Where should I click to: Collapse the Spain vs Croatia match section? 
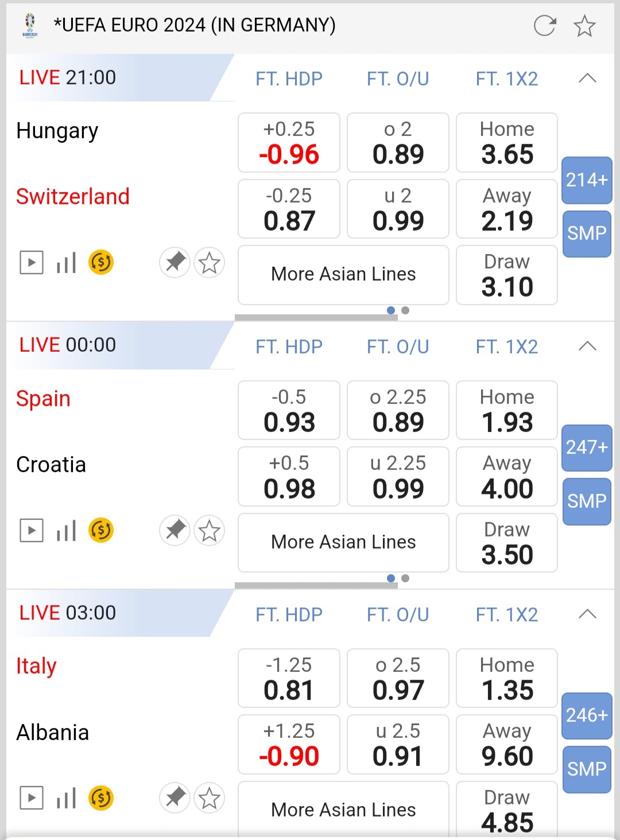click(x=587, y=346)
